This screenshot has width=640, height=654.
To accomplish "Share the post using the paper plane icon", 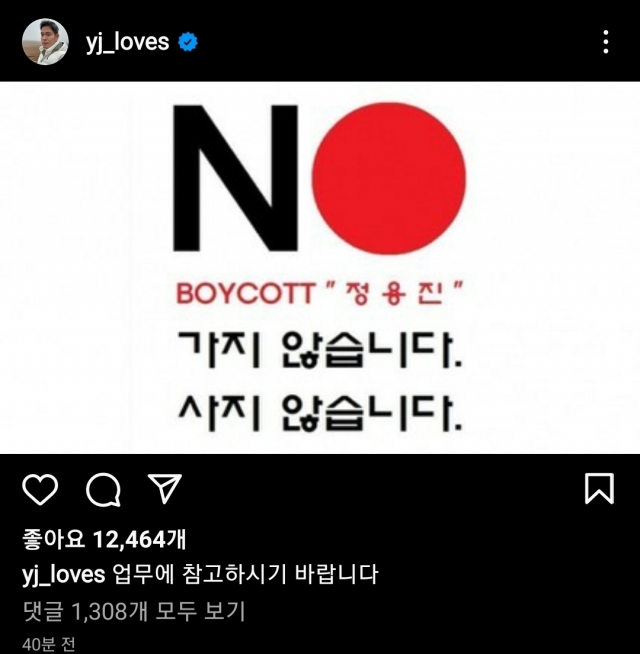I will point(165,488).
